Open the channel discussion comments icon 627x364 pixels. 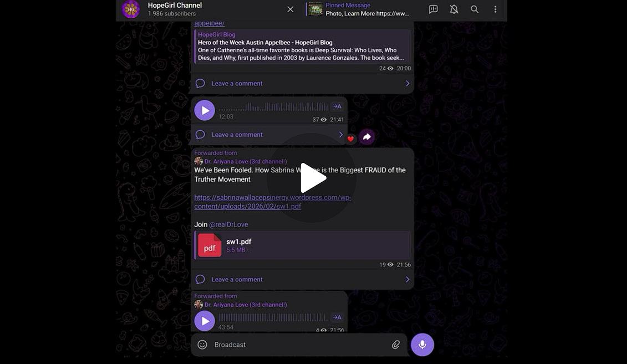pos(434,9)
